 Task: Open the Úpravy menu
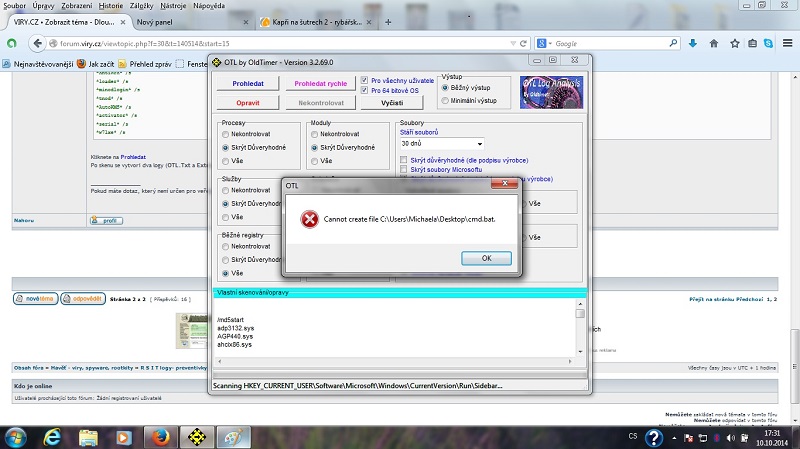point(43,6)
